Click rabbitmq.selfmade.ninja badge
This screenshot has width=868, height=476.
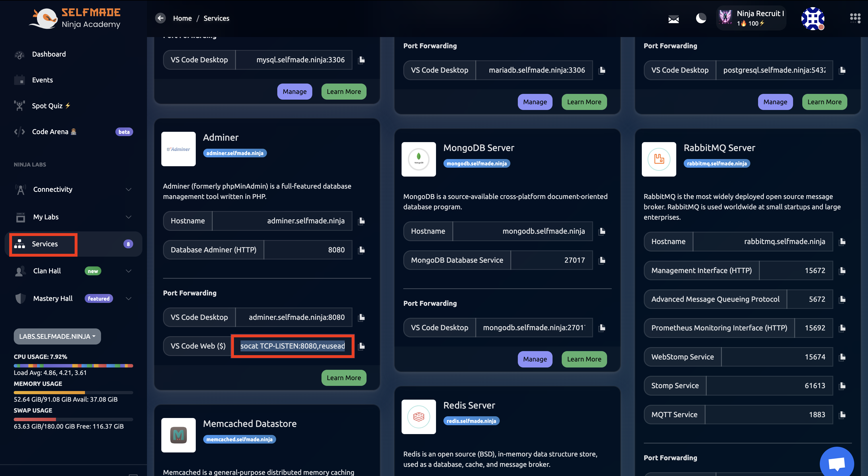pyautogui.click(x=717, y=163)
